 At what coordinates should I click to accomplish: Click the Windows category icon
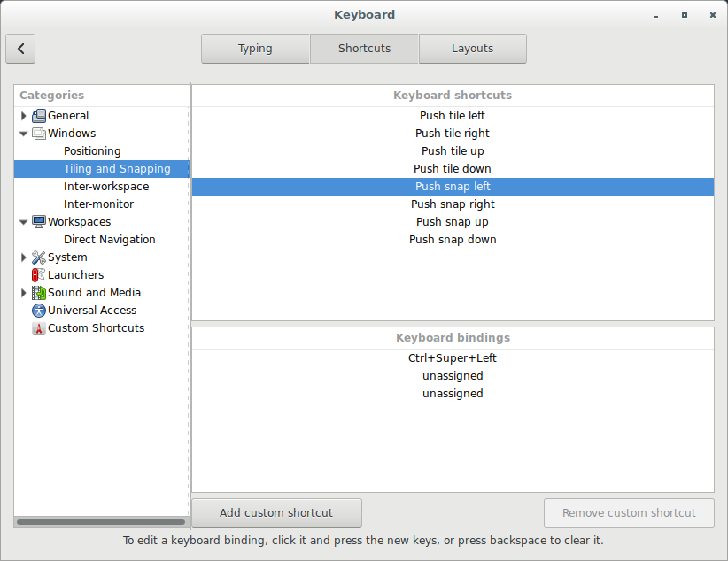pos(39,134)
